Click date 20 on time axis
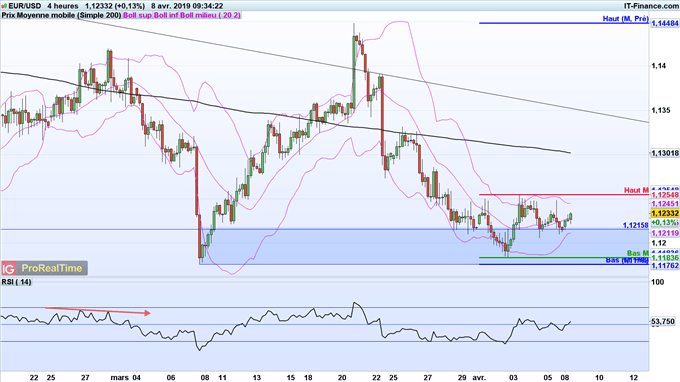Screen dimensions: 680x382 coord(342,378)
